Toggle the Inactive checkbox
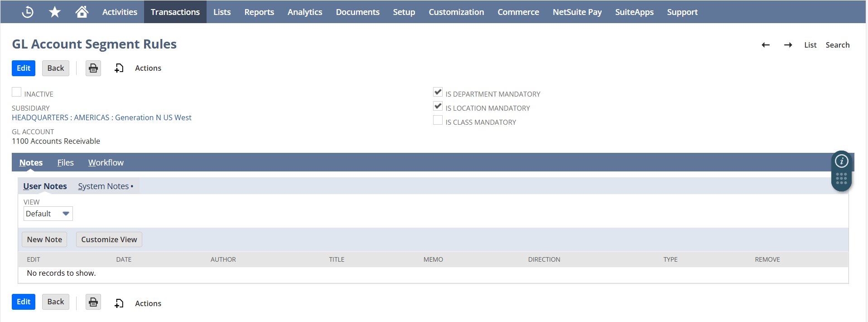 (x=17, y=93)
